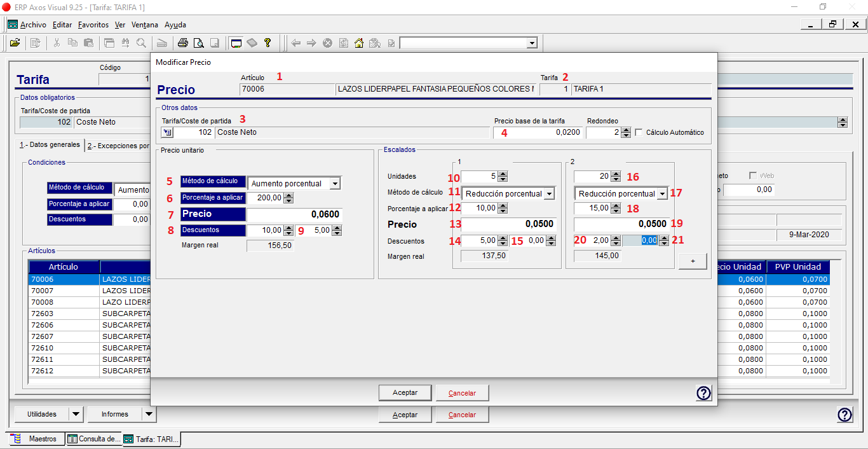Click the copy toolbar icon
Viewport: 868px width, 449px height.
pyautogui.click(x=72, y=43)
